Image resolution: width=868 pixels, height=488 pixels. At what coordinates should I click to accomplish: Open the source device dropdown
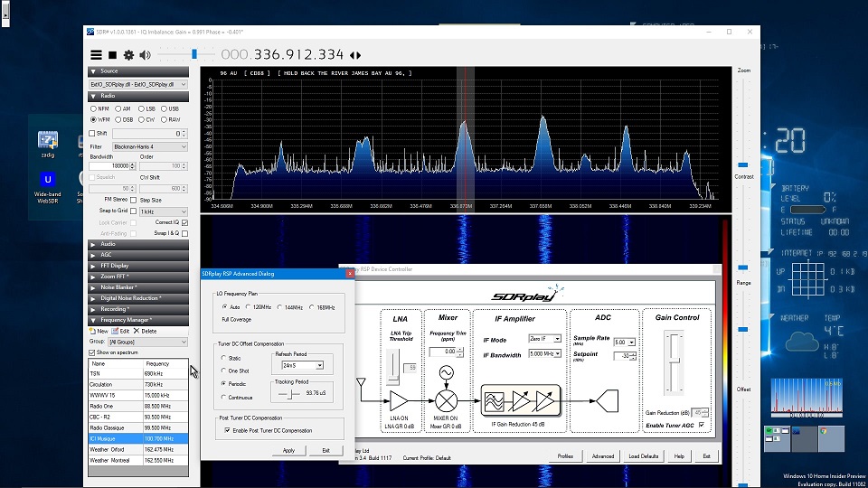point(137,84)
